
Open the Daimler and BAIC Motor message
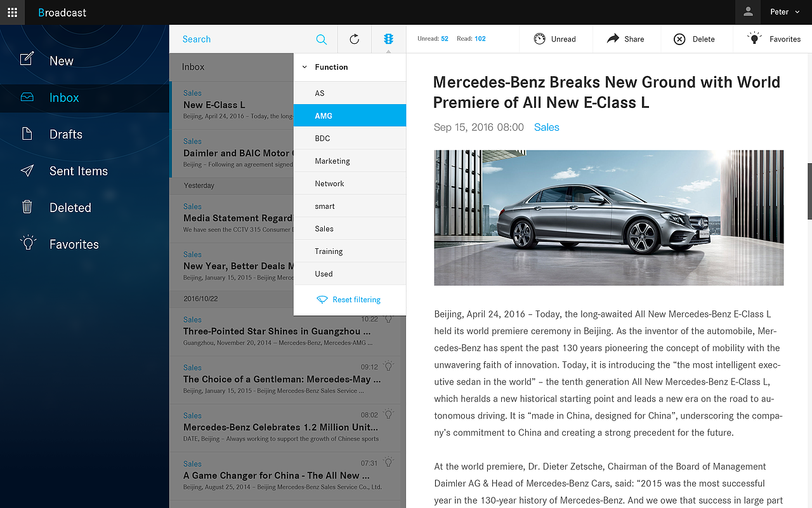232,153
